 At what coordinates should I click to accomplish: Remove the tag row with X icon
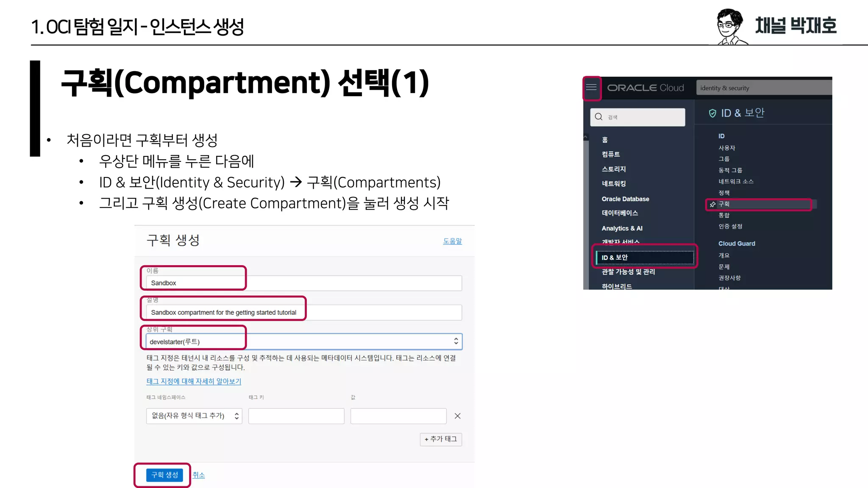click(457, 416)
